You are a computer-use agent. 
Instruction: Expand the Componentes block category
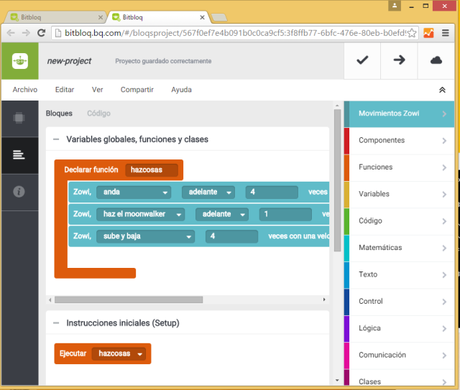click(399, 141)
